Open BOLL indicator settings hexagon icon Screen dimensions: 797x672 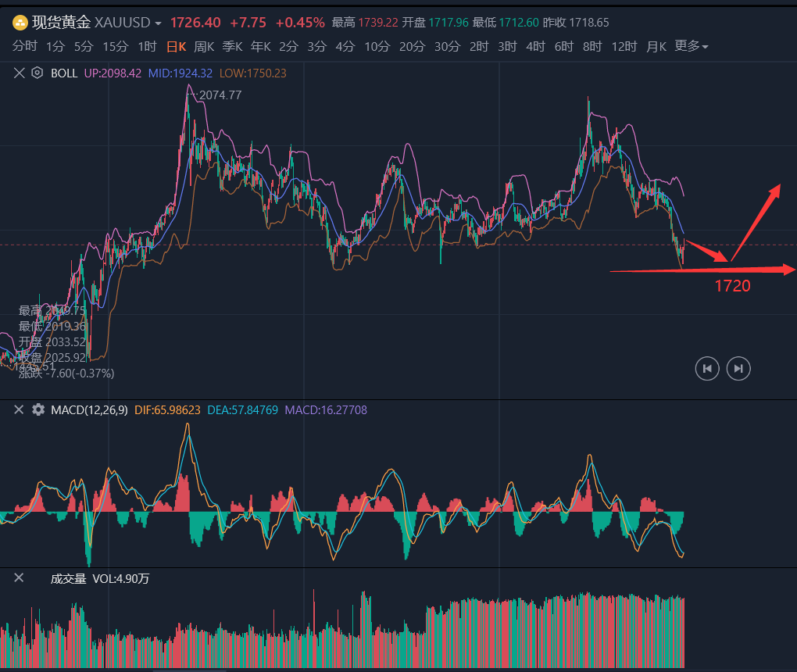[37, 73]
